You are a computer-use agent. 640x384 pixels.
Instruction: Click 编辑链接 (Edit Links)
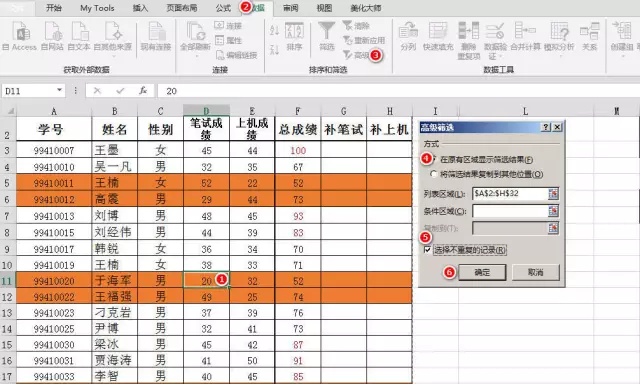236,55
